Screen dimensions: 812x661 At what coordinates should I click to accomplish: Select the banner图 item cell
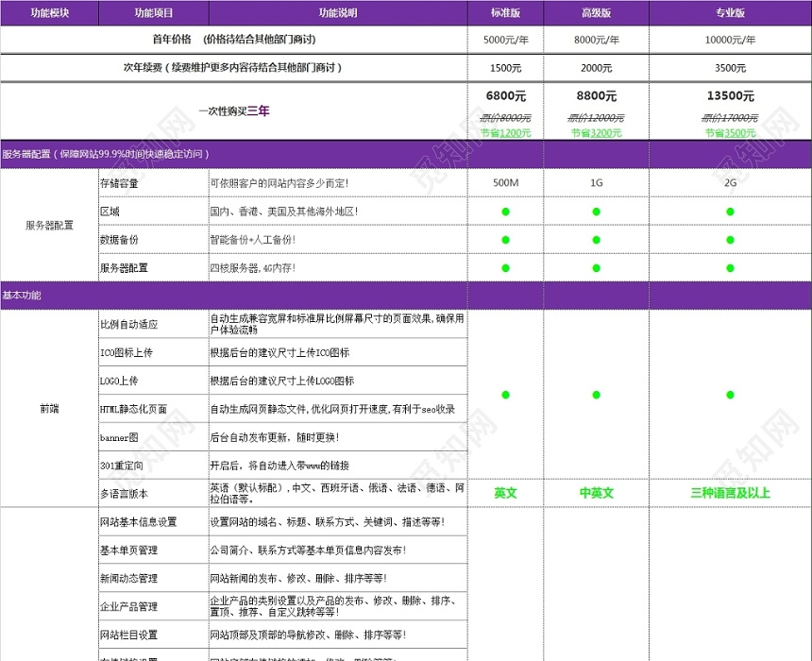[x=154, y=437]
